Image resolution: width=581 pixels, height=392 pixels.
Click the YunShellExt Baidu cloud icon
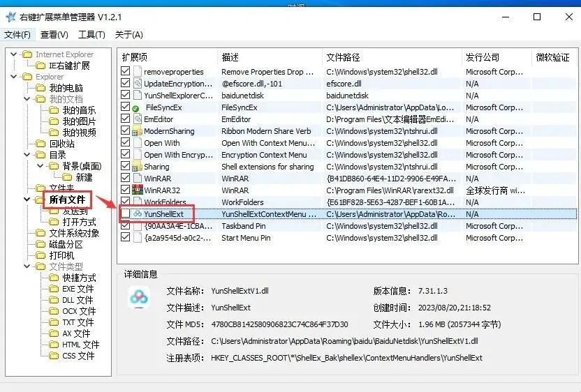138,213
